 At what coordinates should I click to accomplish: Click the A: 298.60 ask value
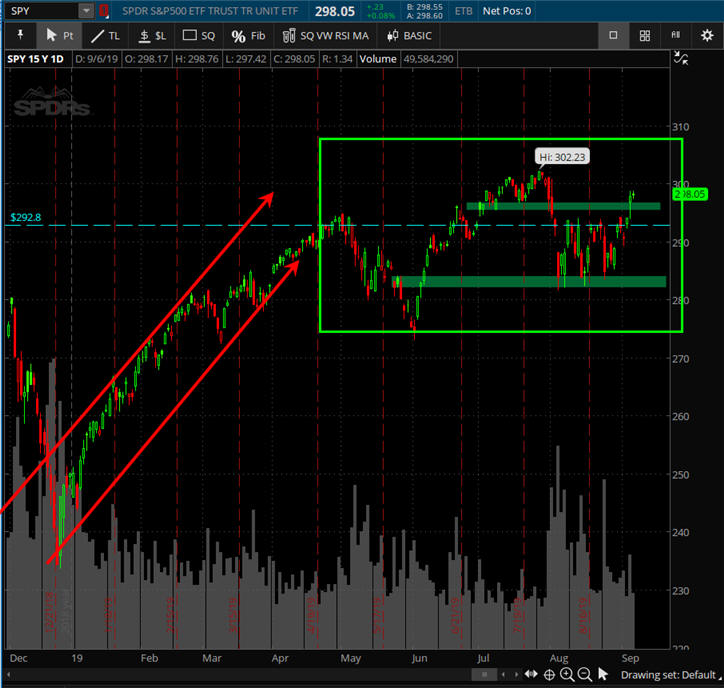coord(424,16)
